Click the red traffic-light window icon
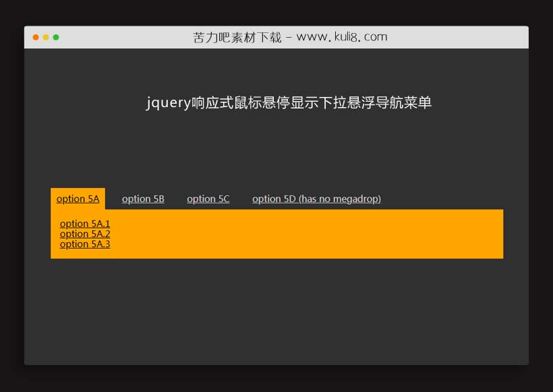The height and width of the screenshot is (392, 553). [x=35, y=38]
